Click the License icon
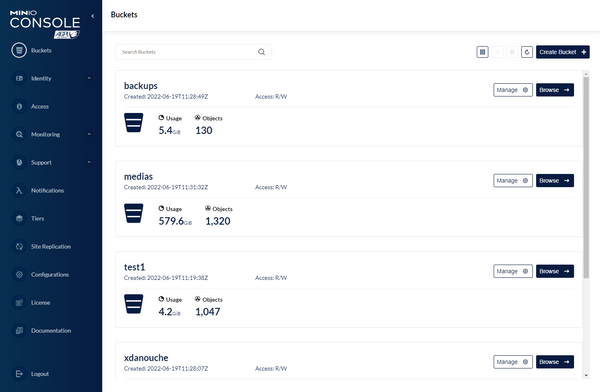 [19, 302]
